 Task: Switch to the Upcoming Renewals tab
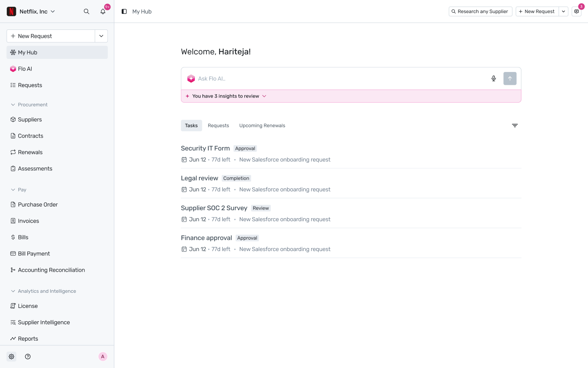click(x=262, y=126)
